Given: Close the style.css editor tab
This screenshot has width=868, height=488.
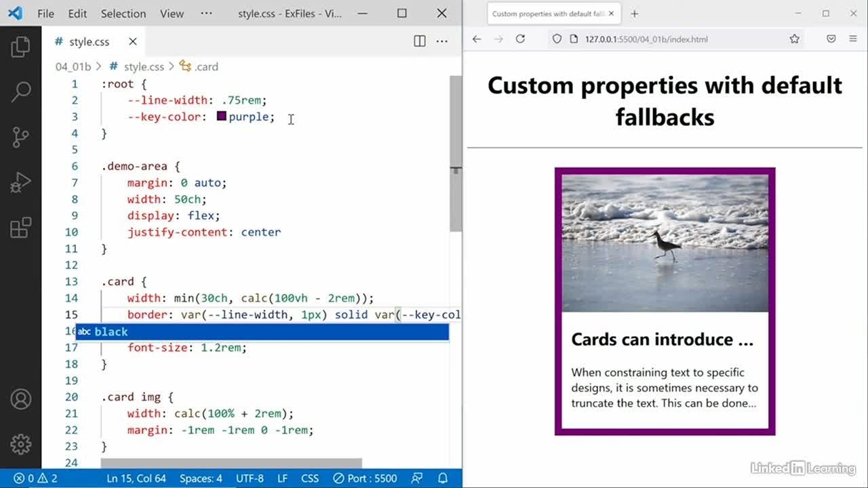Looking at the screenshot, I should point(133,41).
